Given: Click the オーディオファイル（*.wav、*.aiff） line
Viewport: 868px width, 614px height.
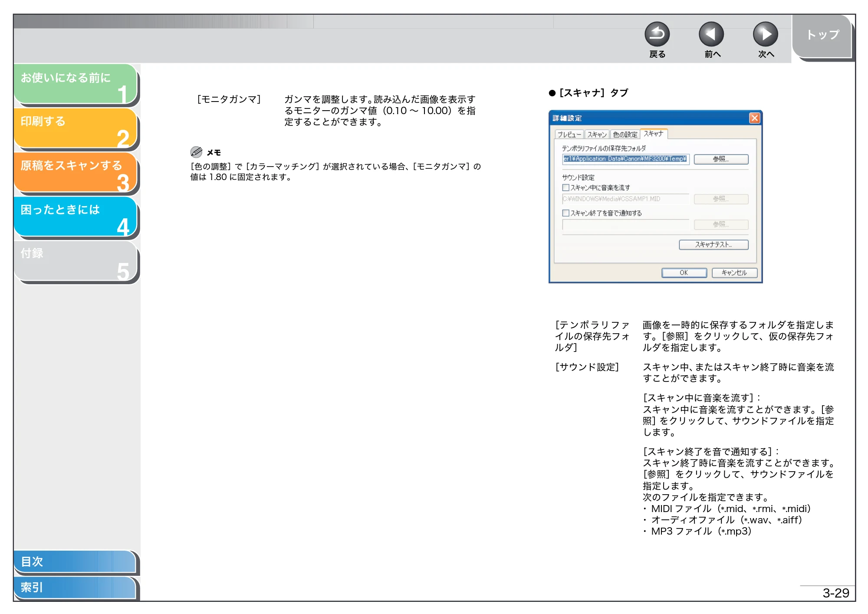Looking at the screenshot, I should [x=723, y=520].
